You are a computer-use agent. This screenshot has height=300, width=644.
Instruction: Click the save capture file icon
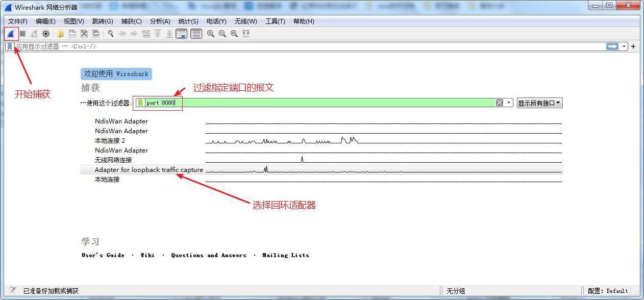point(72,34)
